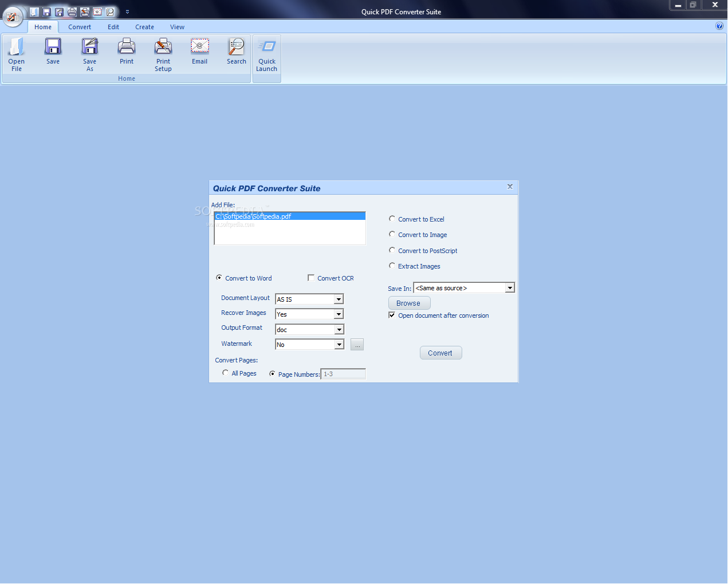This screenshot has width=728, height=584.
Task: Expand the Document Layout dropdown
Action: 339,299
